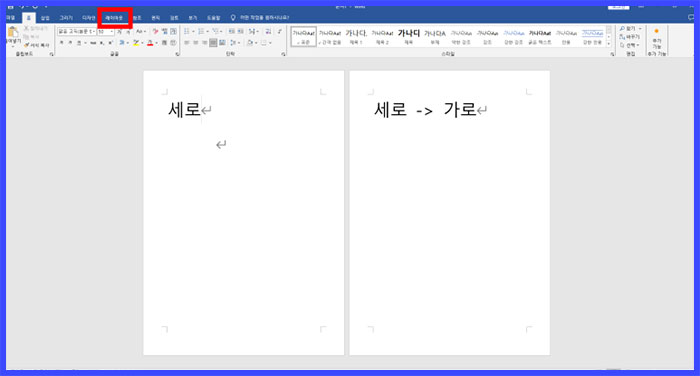
Task: Click the Align Right icon
Action: tap(204, 43)
